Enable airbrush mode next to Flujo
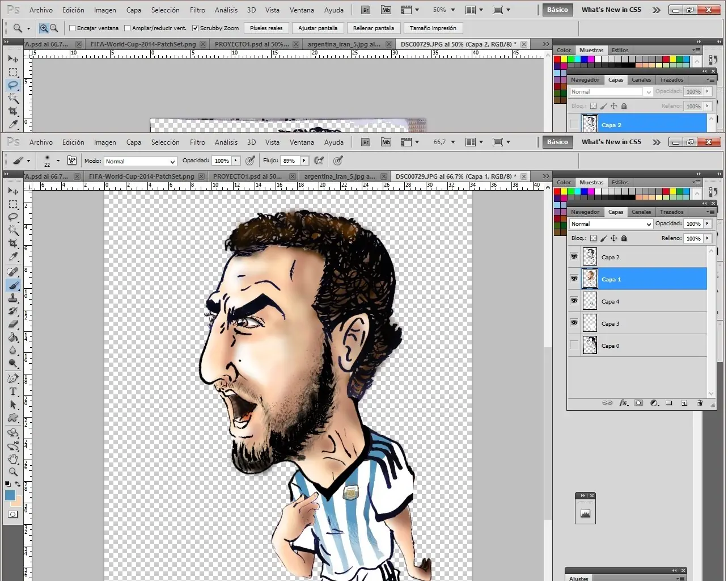 [319, 161]
